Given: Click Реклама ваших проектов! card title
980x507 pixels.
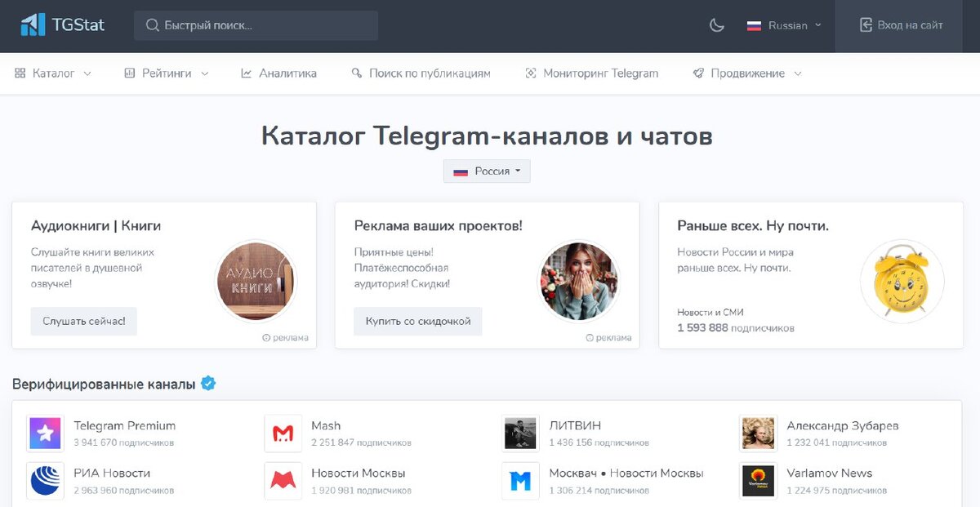Looking at the screenshot, I should [x=439, y=225].
